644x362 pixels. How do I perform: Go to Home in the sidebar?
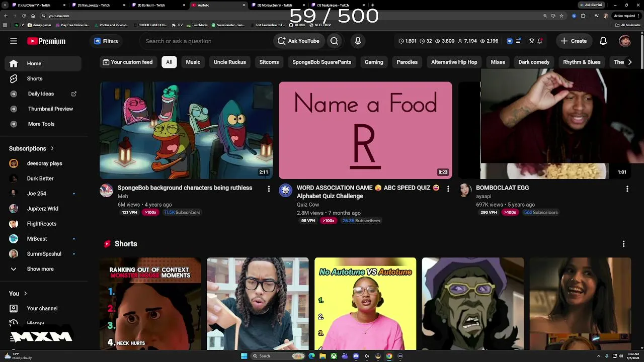(43, 64)
